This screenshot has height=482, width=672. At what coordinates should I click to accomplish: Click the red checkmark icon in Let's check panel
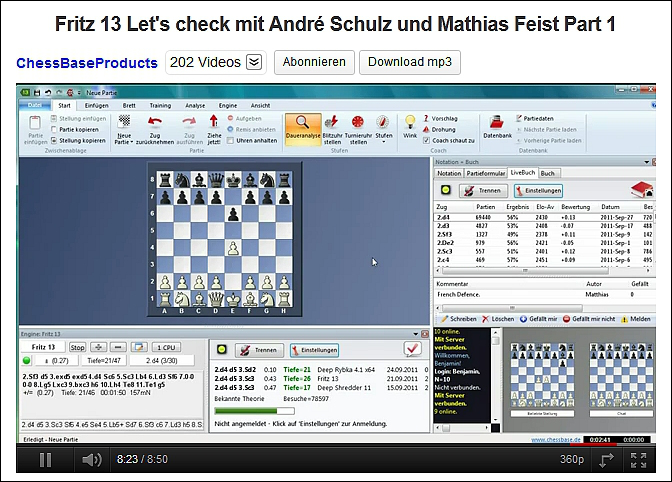click(412, 349)
